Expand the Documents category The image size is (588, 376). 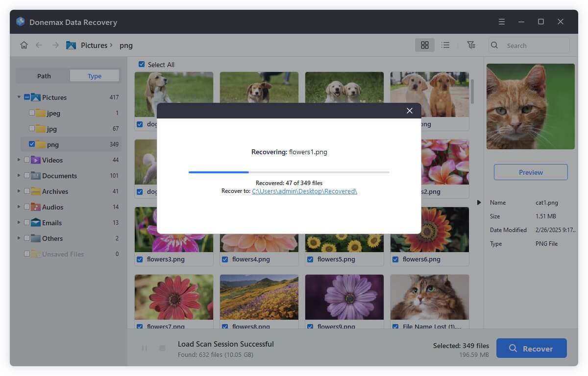[19, 175]
